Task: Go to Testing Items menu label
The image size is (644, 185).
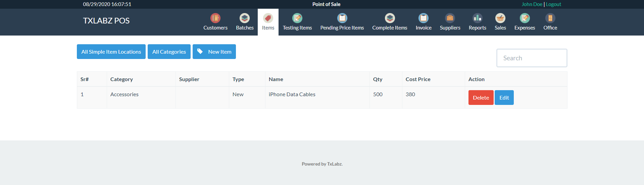Action: [x=297, y=28]
